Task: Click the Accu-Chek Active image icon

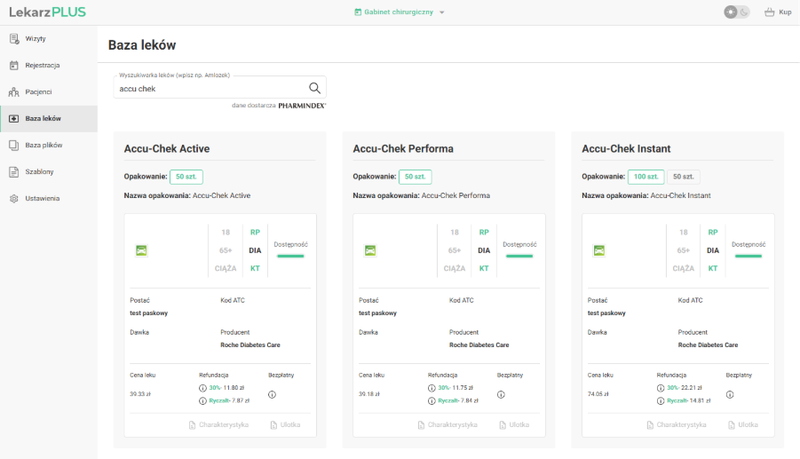Action: point(141,250)
